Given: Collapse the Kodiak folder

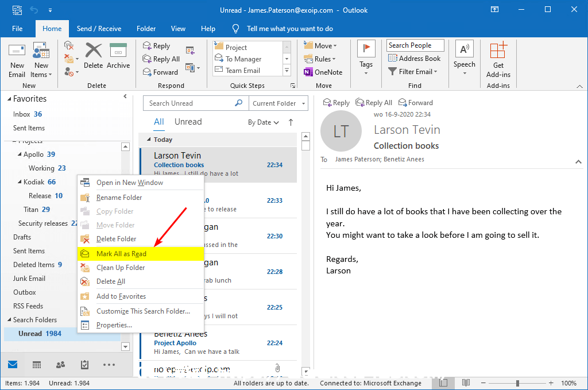Looking at the screenshot, I should 20,182.
